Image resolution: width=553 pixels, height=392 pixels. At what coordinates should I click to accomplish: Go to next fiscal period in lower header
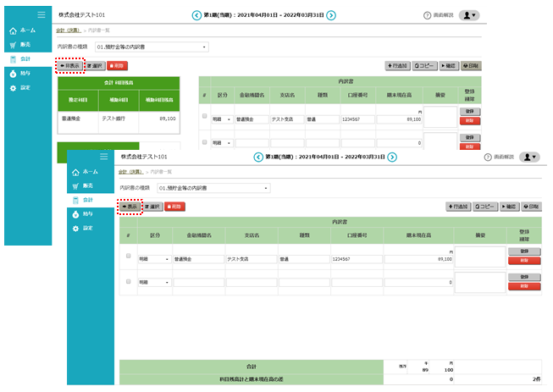392,157
